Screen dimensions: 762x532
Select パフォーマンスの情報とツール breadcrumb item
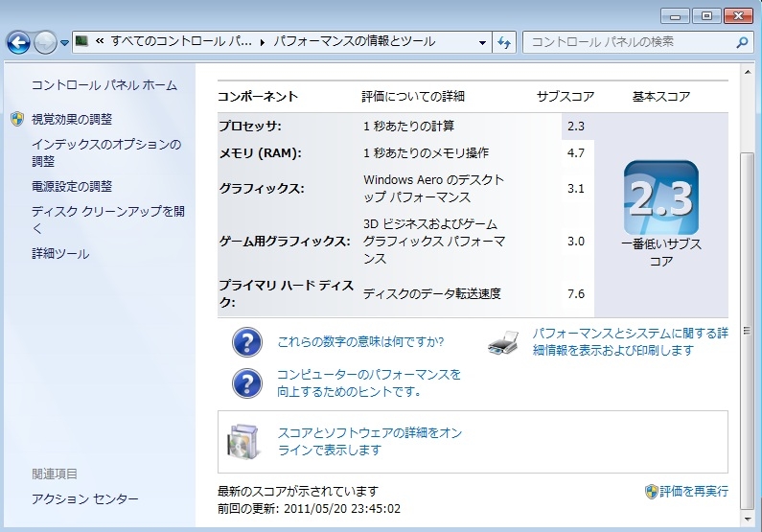click(355, 42)
